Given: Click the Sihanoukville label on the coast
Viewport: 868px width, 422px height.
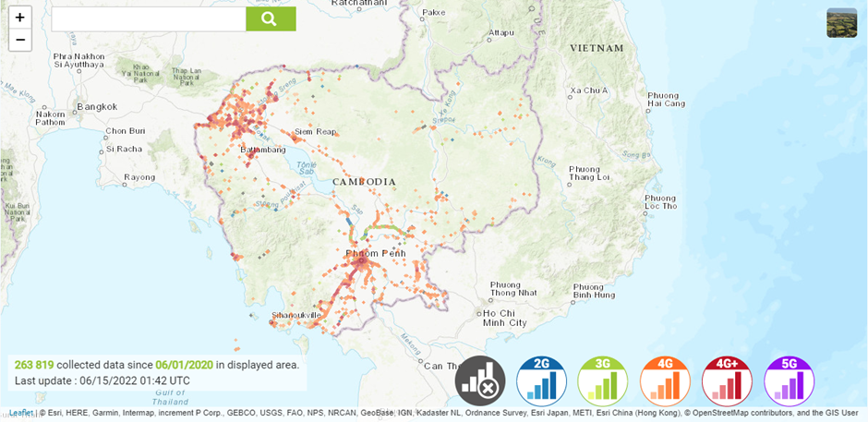Looking at the screenshot, I should [x=296, y=315].
